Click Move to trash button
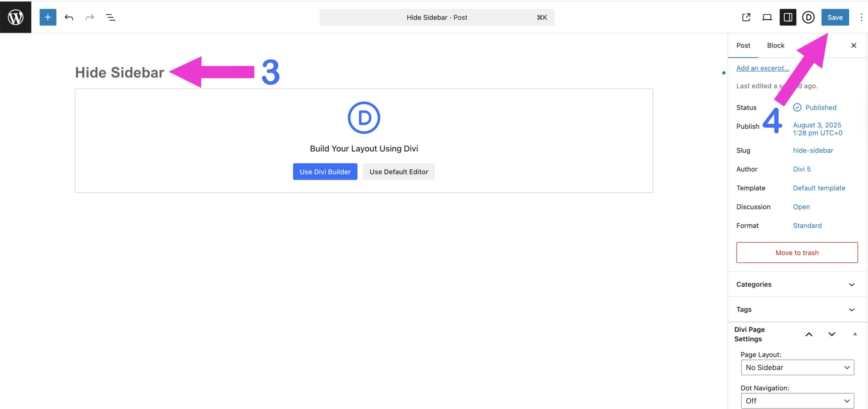The width and height of the screenshot is (868, 409). 797,253
